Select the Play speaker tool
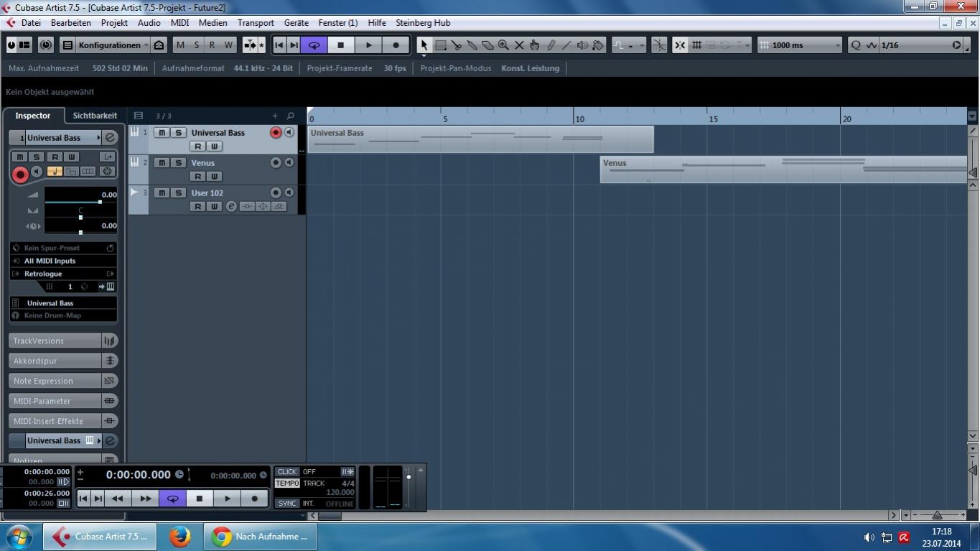The width and height of the screenshot is (980, 551). point(582,45)
